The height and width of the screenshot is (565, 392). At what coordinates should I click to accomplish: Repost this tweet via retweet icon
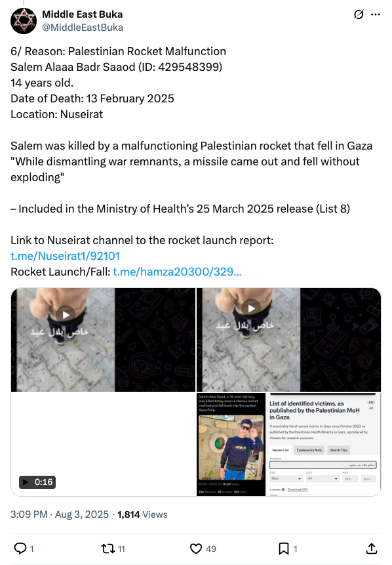[108, 549]
